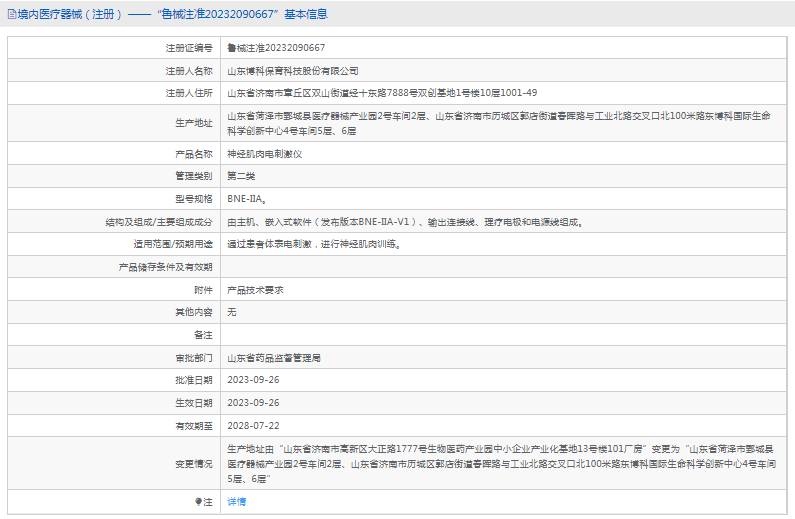Viewport: 795px width, 519px height.
Task: Click the 注册人名称 label
Action: pos(189,71)
